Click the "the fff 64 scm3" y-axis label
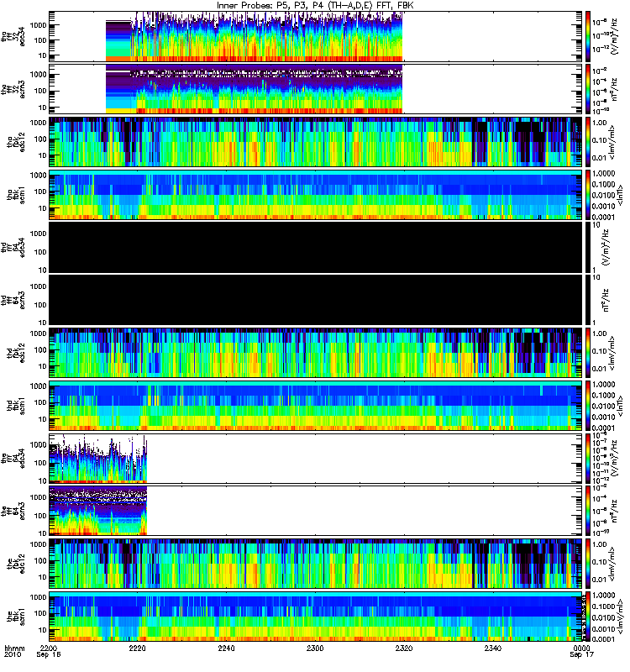This screenshot has height=672, width=630. pos(13,511)
